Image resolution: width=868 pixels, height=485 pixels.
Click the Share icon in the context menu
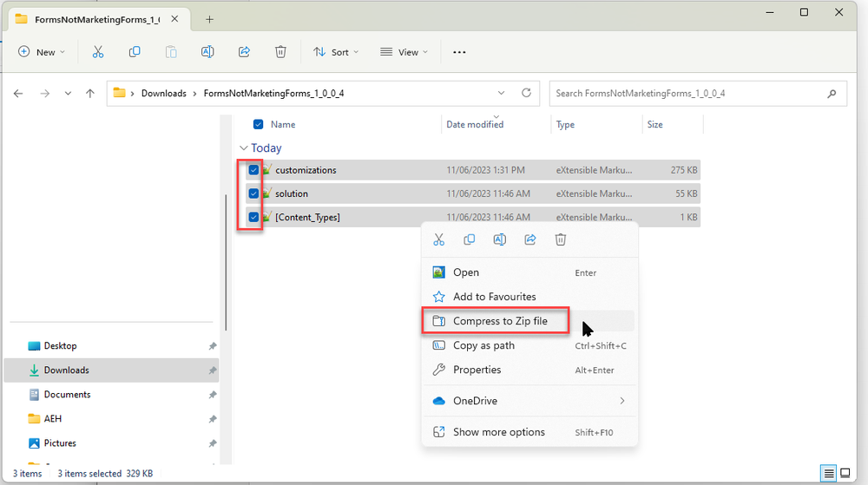pos(530,239)
